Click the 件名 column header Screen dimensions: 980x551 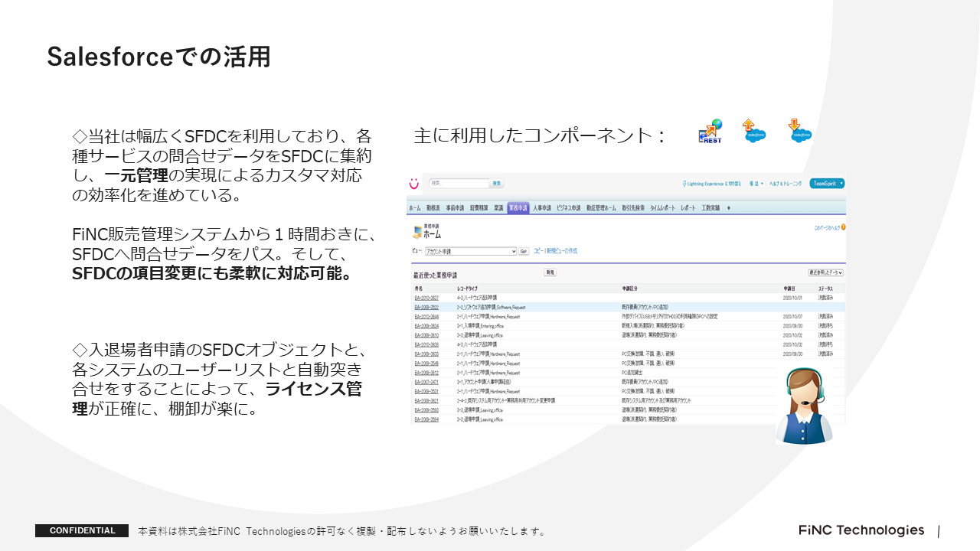coord(418,288)
